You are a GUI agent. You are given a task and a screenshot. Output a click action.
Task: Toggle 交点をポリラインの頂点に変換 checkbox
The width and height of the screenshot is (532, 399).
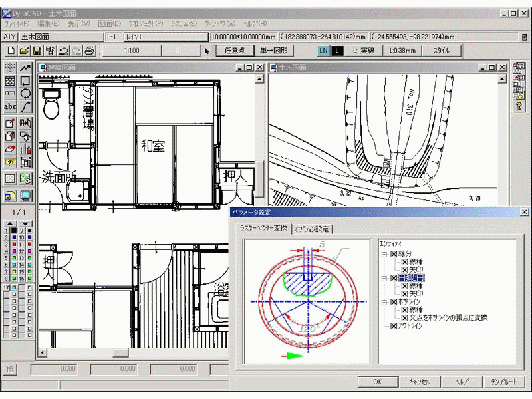click(x=404, y=318)
